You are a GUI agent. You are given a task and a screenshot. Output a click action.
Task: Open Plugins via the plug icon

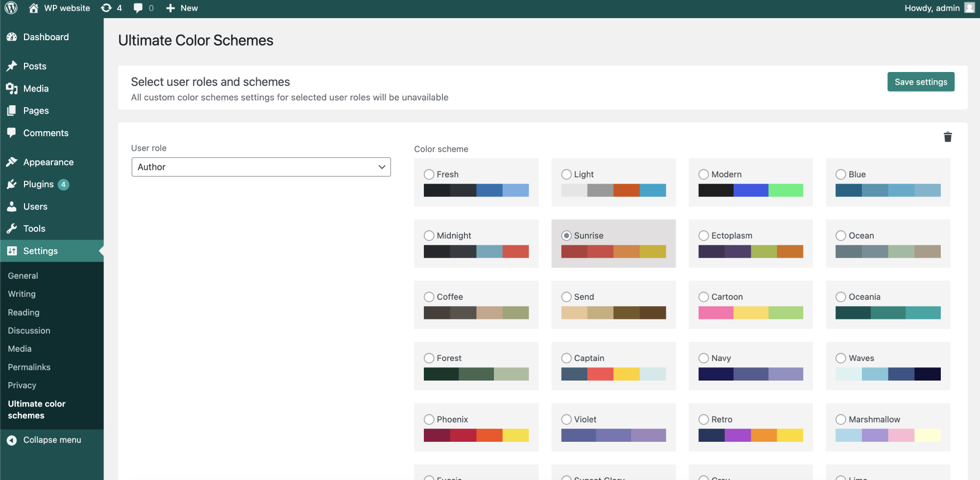click(12, 185)
